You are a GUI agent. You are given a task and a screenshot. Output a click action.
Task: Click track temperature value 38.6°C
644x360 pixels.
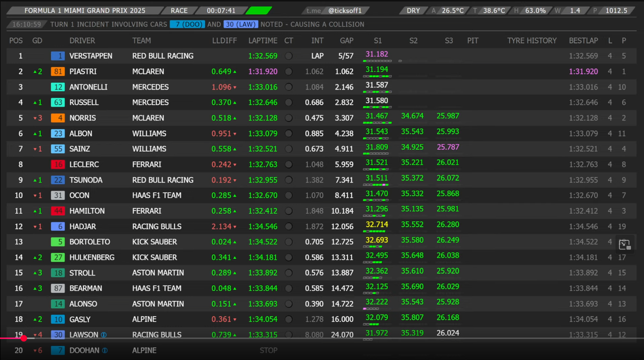[x=494, y=11]
